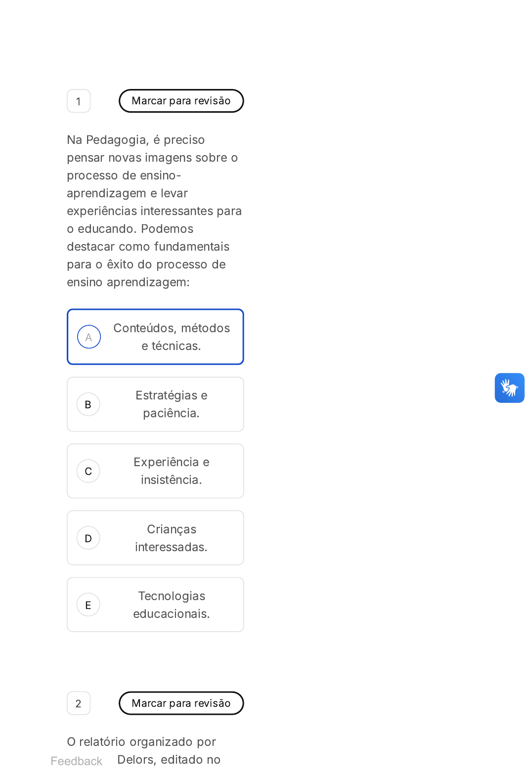Click the 'Delors, editado no' text line
Viewport: 532px width, 776px height.
pyautogui.click(x=169, y=760)
